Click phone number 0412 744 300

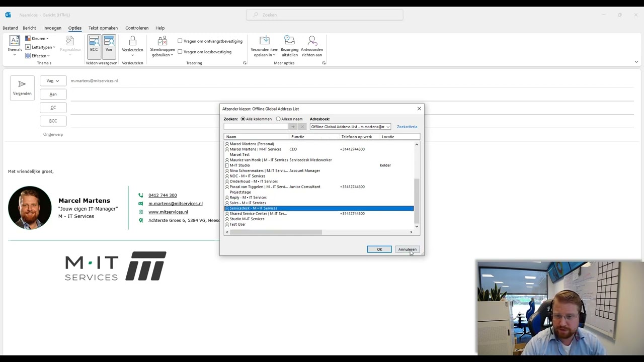pos(163,195)
